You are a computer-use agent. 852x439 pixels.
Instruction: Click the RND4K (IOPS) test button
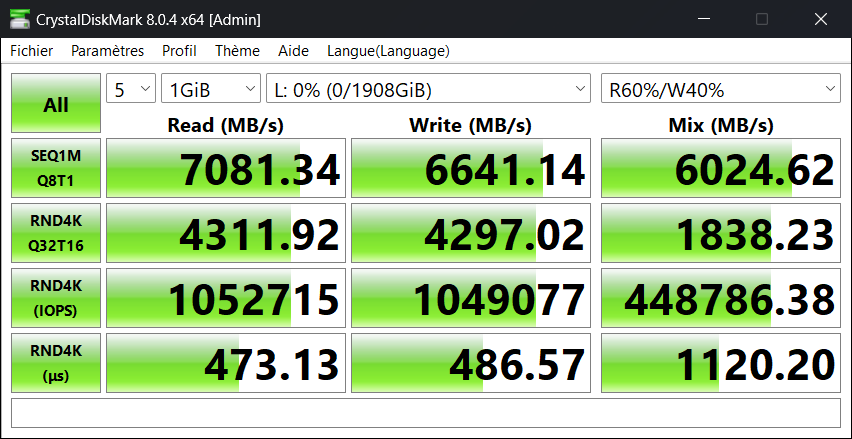coord(56,298)
